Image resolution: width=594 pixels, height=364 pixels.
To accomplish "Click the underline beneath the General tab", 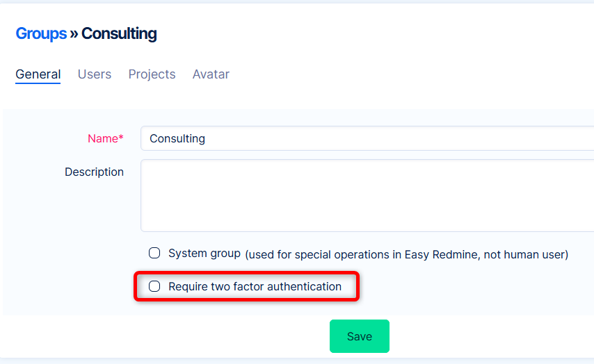I will pos(38,83).
